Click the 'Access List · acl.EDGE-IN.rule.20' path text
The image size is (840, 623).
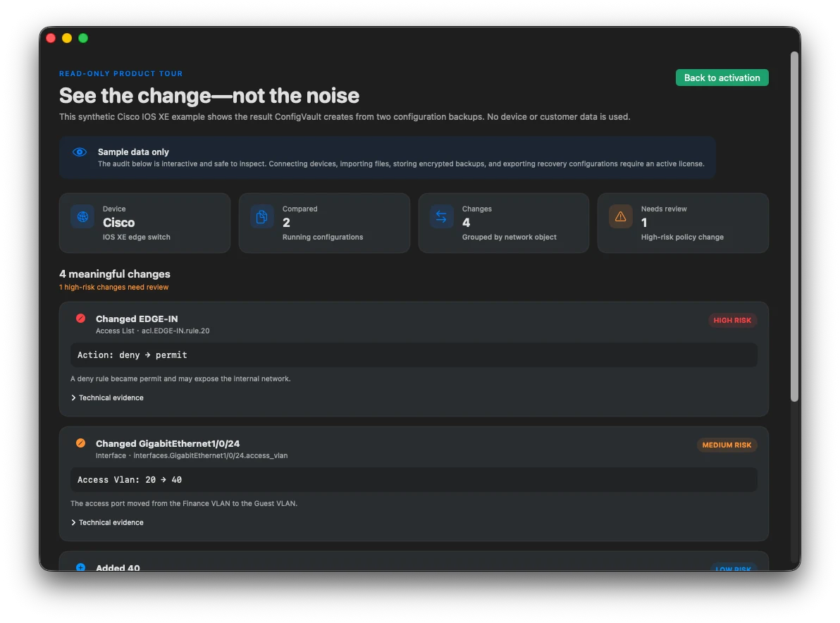(153, 331)
